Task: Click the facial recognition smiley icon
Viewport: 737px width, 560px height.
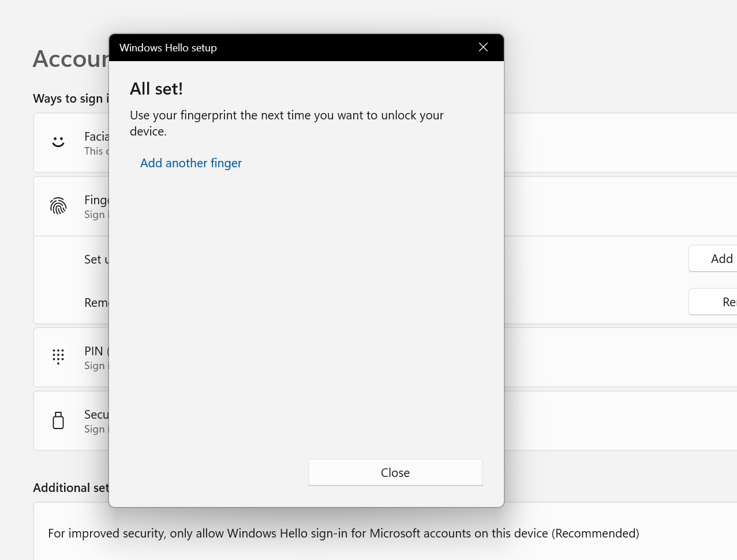Action: [58, 142]
